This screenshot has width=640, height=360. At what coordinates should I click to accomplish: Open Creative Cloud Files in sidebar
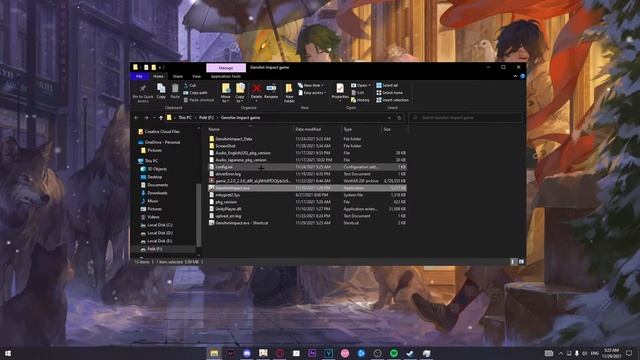click(159, 131)
